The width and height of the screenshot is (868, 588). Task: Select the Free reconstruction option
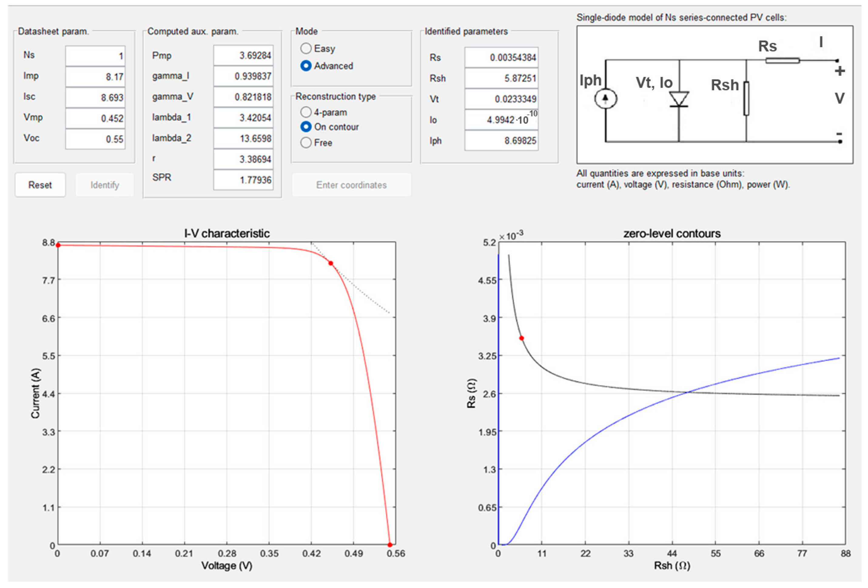(x=305, y=142)
